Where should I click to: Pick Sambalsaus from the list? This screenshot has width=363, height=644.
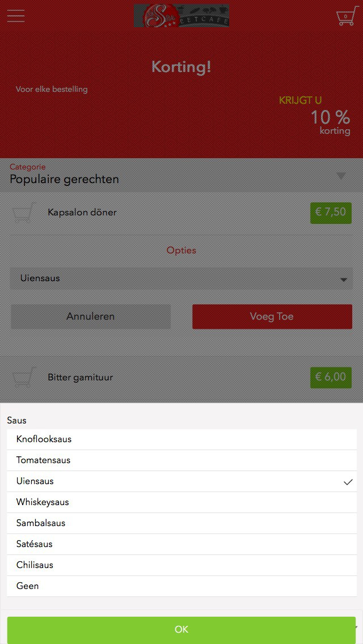click(x=181, y=523)
